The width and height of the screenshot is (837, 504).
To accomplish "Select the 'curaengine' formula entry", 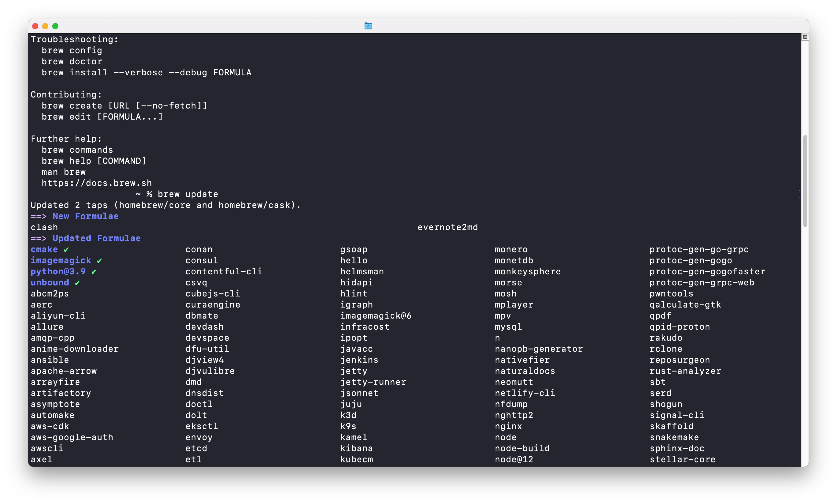I will (x=213, y=305).
